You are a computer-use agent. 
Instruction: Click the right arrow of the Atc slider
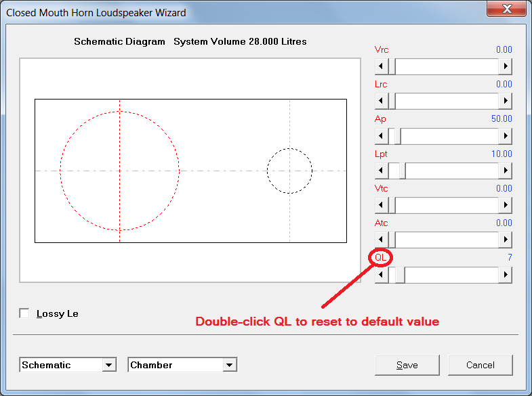coord(505,240)
